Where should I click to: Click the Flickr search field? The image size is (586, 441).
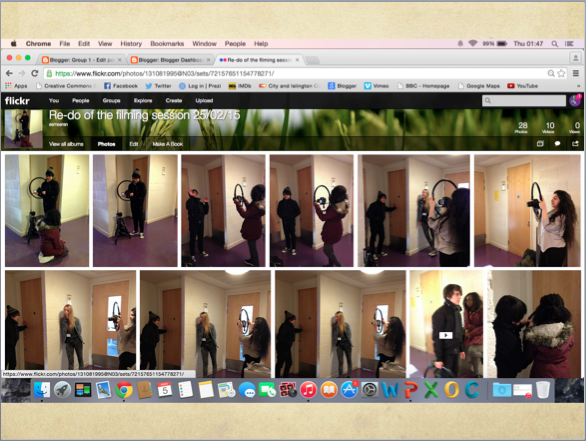[x=524, y=101]
